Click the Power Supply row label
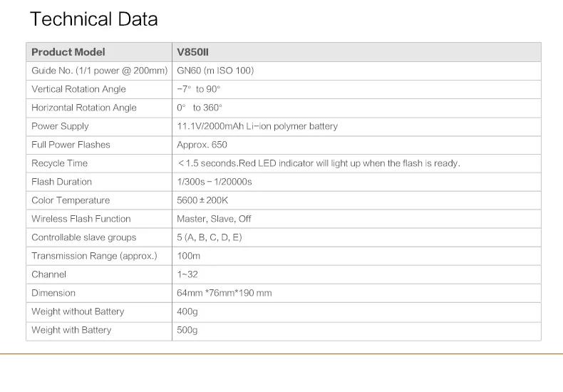The width and height of the screenshot is (563, 392). [x=60, y=126]
